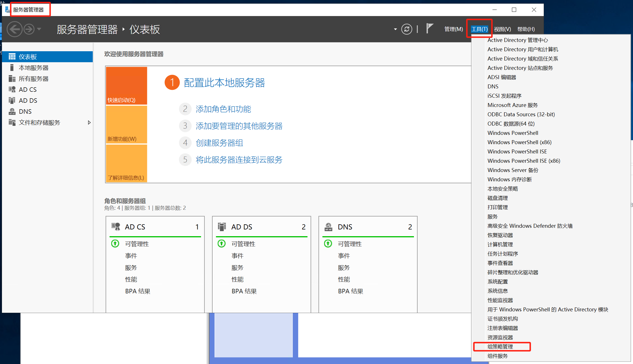Click 添加要管理的其他服务器 link
633x364 pixels.
(x=239, y=126)
